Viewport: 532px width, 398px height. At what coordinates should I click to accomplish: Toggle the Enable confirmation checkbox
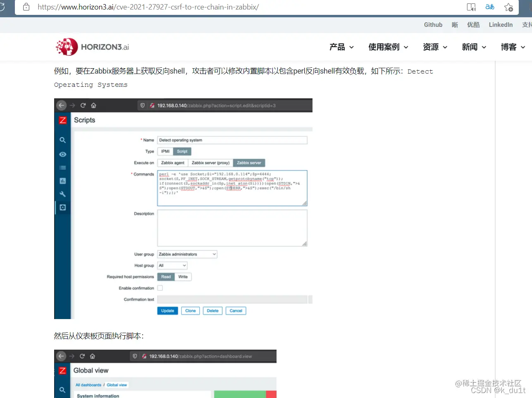[x=160, y=288]
